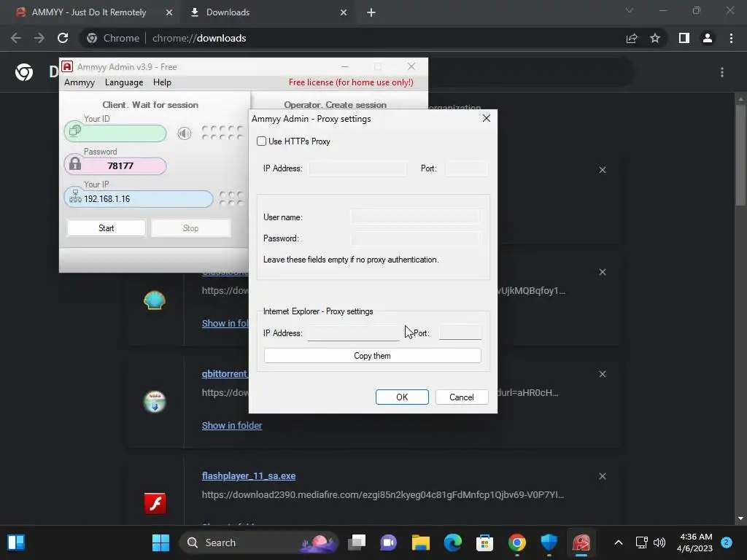
Task: Open the Help menu in Ammyy Admin
Action: tap(162, 82)
